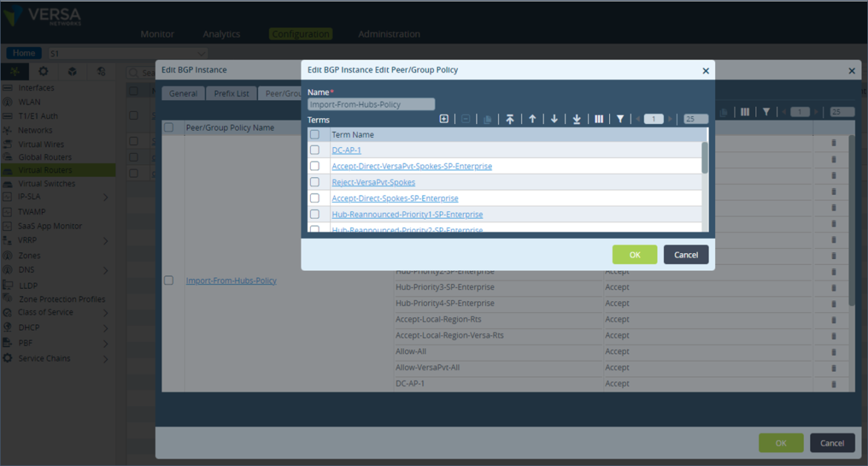
Task: Click the clone term icon
Action: (487, 118)
